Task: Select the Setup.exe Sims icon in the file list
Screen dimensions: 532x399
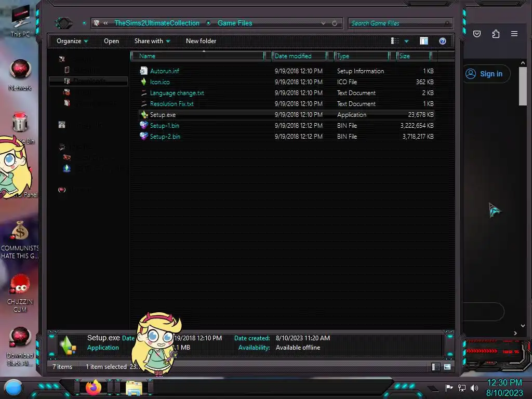Action: pos(144,114)
